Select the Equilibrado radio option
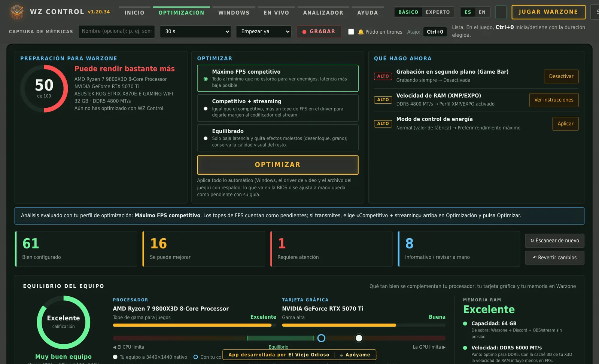The height and width of the screenshot is (364, 599). (x=206, y=138)
